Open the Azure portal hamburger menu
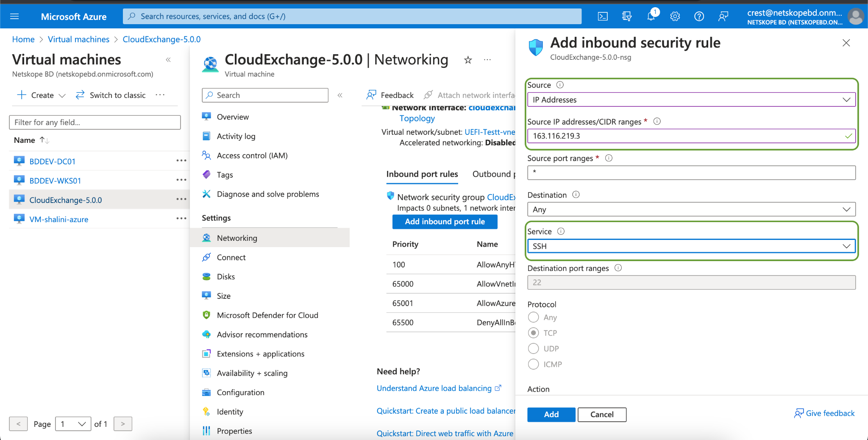 [x=14, y=17]
